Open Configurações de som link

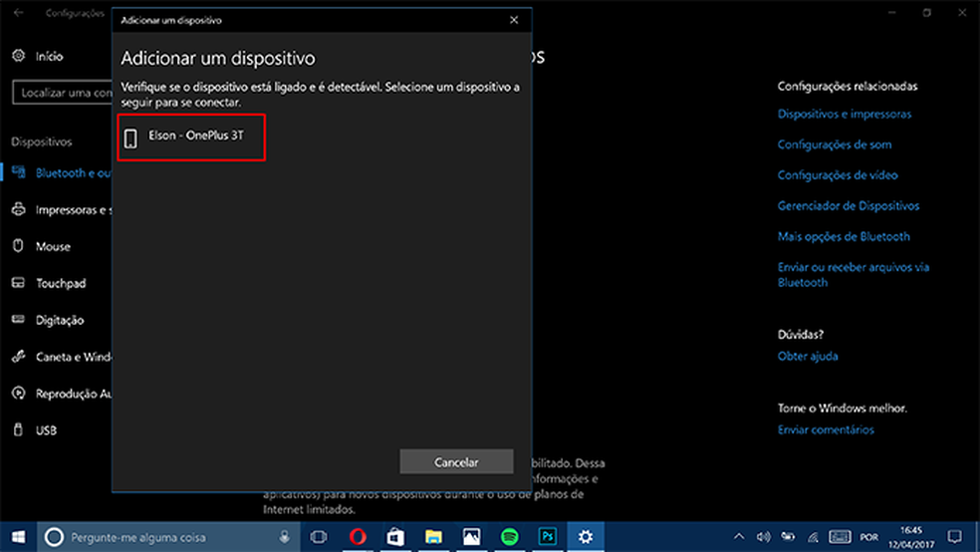click(x=835, y=144)
